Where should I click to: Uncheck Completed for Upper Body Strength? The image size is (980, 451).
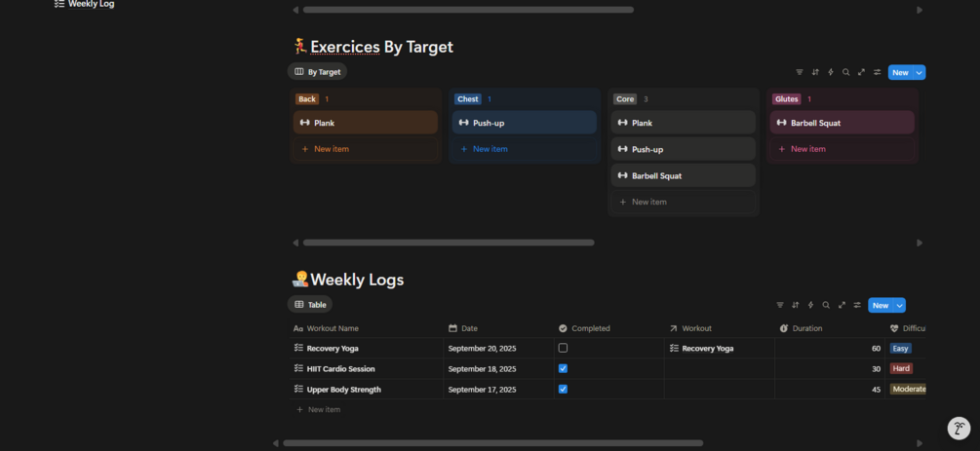(563, 389)
